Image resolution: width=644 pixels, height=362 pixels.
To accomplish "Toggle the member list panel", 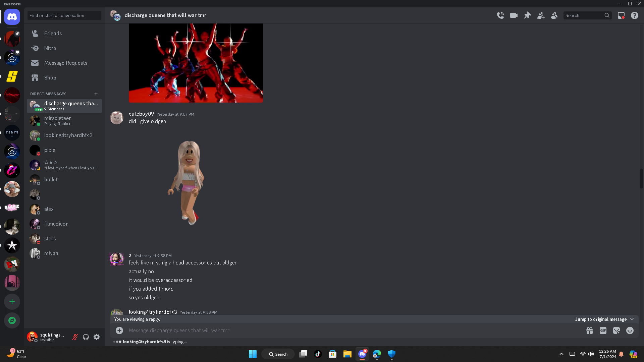I will click(x=554, y=15).
